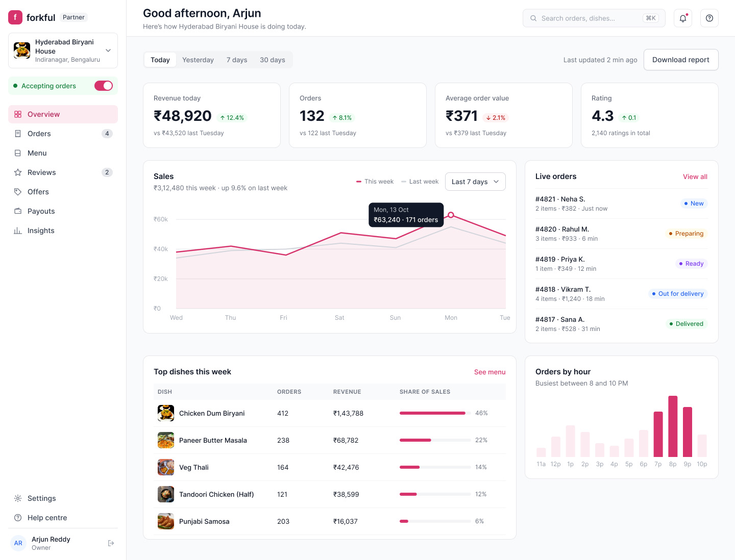Toggle the Accepting orders switch
This screenshot has width=735, height=560.
pyautogui.click(x=104, y=86)
